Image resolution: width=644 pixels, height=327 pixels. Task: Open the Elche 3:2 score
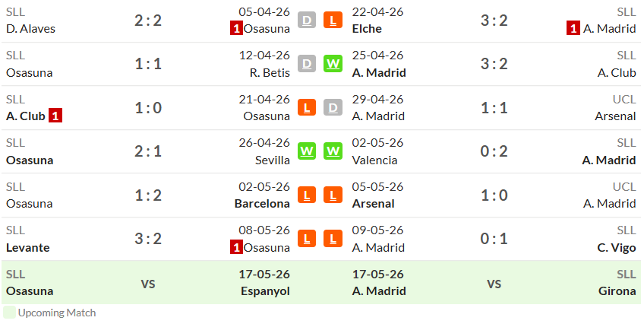point(494,21)
